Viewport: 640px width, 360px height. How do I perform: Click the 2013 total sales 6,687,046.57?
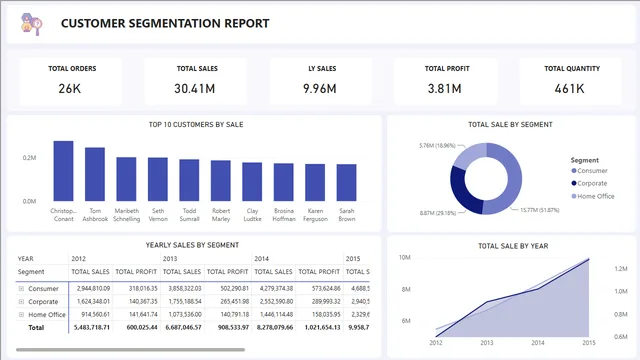pos(183,328)
